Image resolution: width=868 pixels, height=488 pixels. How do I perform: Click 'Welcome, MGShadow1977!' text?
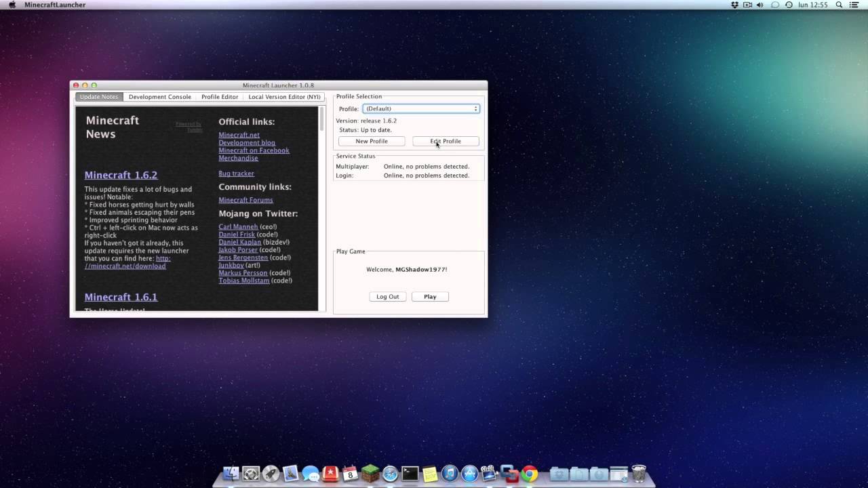(407, 269)
